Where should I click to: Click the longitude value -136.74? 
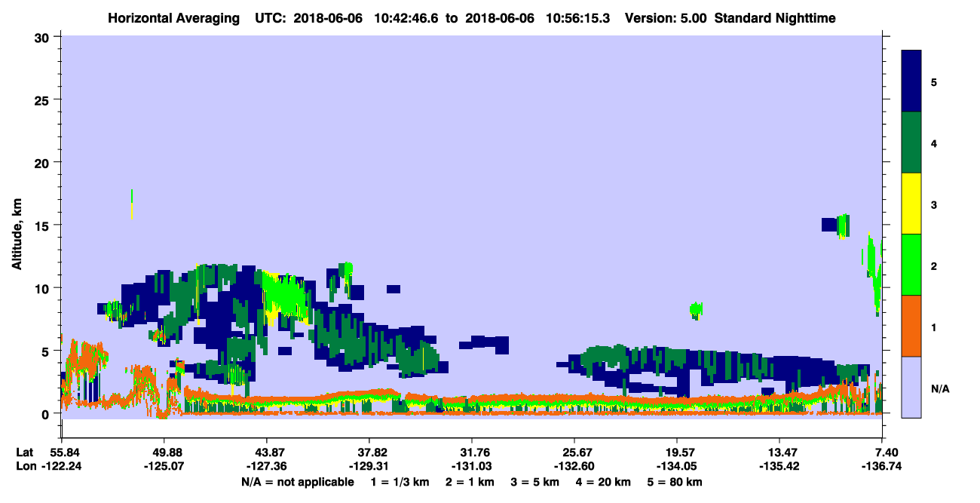(883, 465)
